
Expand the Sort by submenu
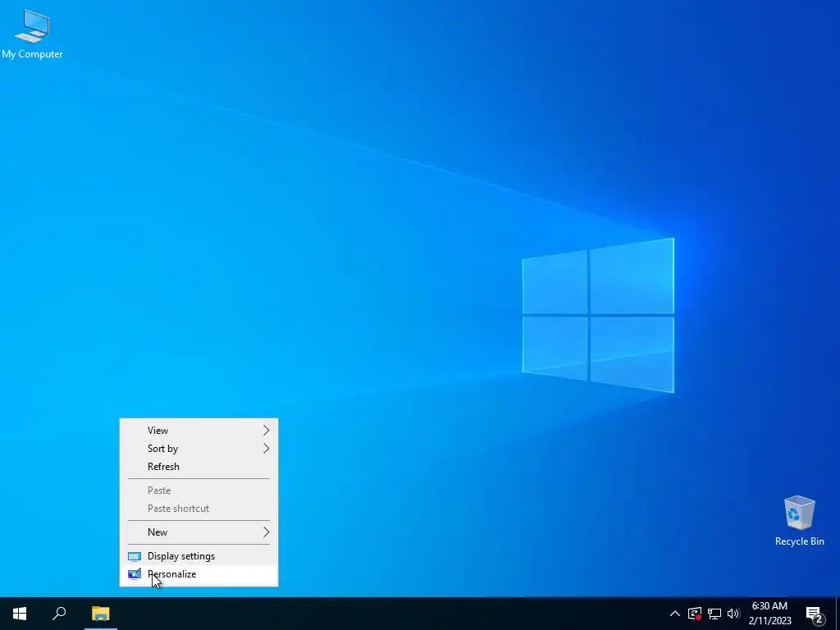[199, 449]
